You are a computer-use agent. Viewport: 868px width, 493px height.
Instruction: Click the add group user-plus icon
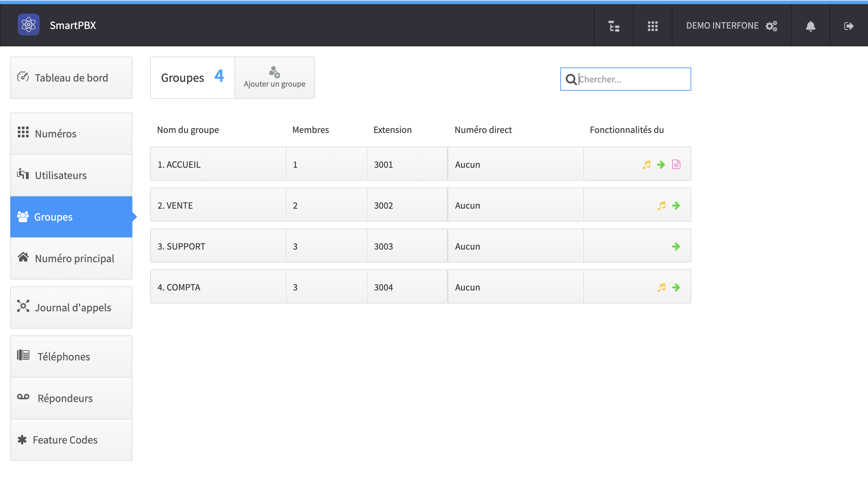coord(274,72)
